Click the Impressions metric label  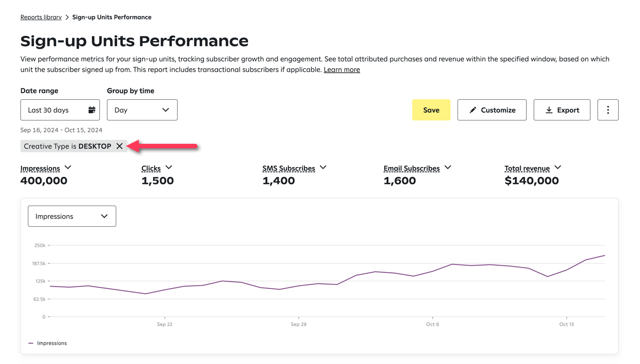click(x=40, y=168)
